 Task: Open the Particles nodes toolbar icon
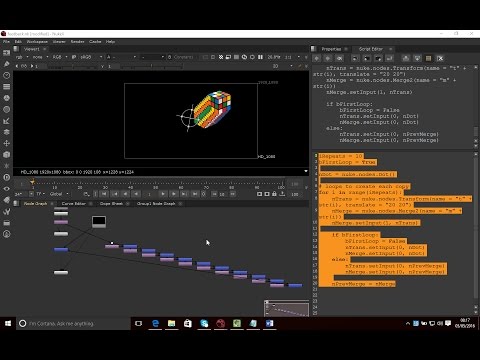(x=6, y=166)
